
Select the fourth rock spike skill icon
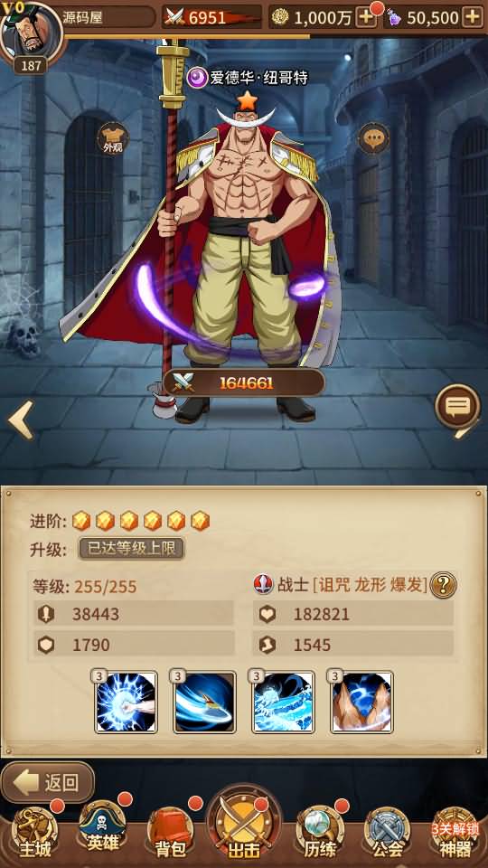(361, 703)
